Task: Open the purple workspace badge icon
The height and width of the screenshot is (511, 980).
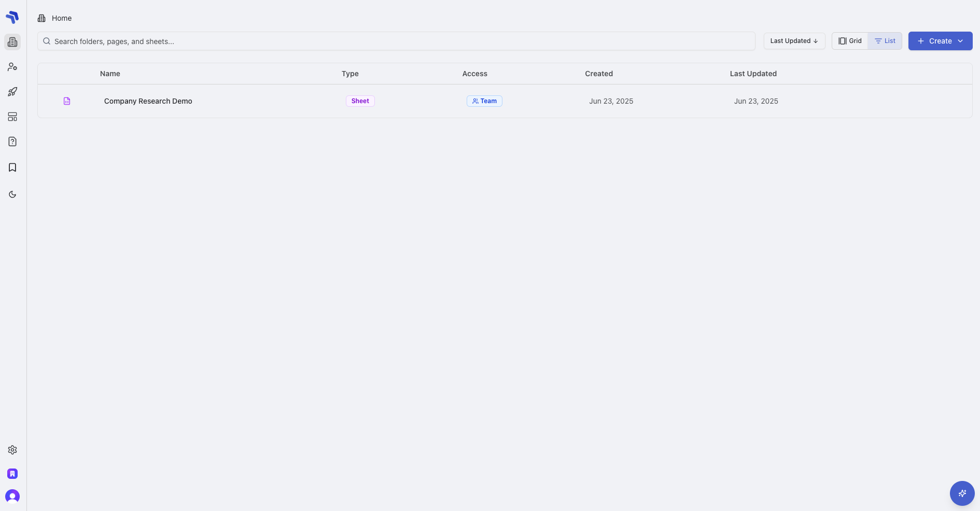Action: click(12, 474)
